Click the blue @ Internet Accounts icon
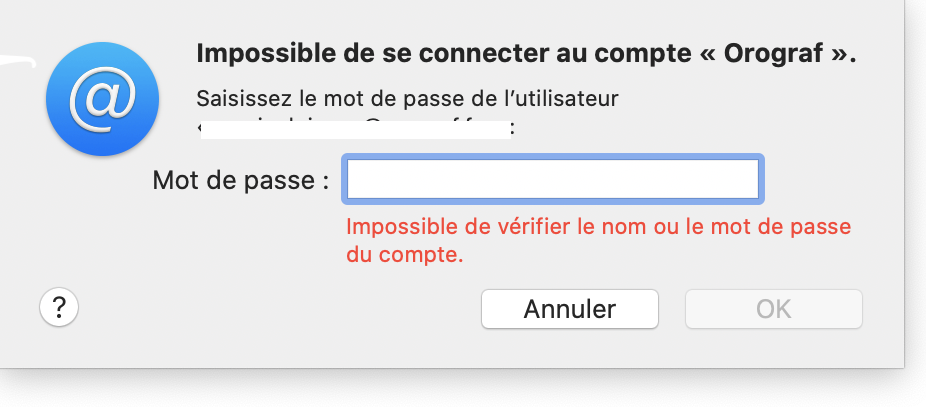This screenshot has height=407, width=926. (103, 99)
